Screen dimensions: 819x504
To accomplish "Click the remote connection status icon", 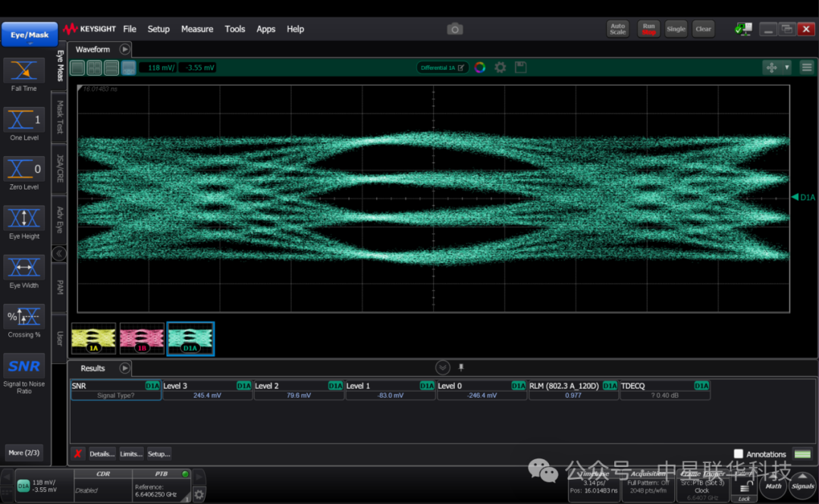I will [x=742, y=30].
